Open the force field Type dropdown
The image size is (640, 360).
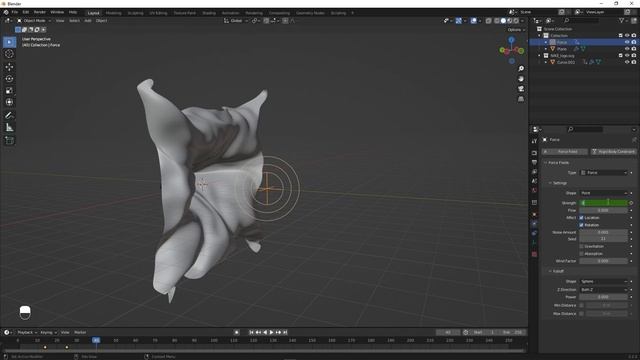[x=604, y=173]
